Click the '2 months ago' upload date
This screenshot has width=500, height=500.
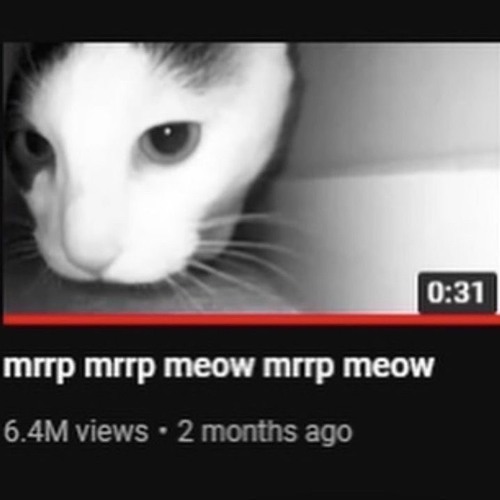pyautogui.click(x=265, y=432)
